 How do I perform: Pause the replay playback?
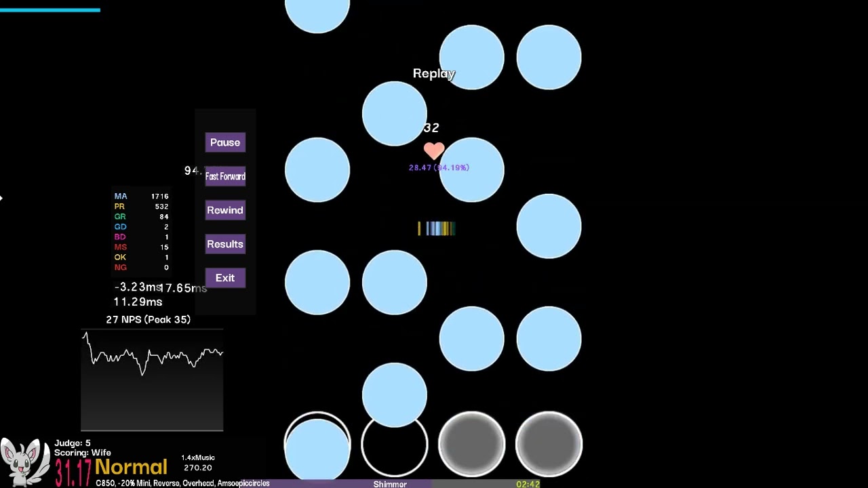click(x=225, y=142)
